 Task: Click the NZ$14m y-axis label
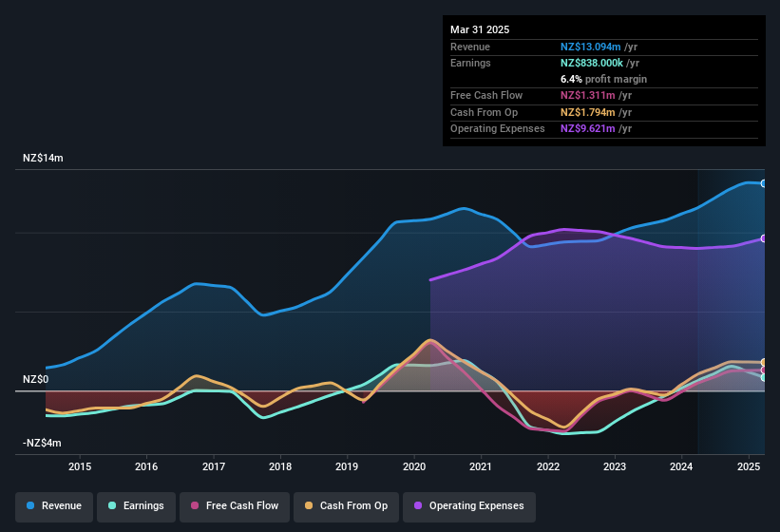(x=43, y=158)
